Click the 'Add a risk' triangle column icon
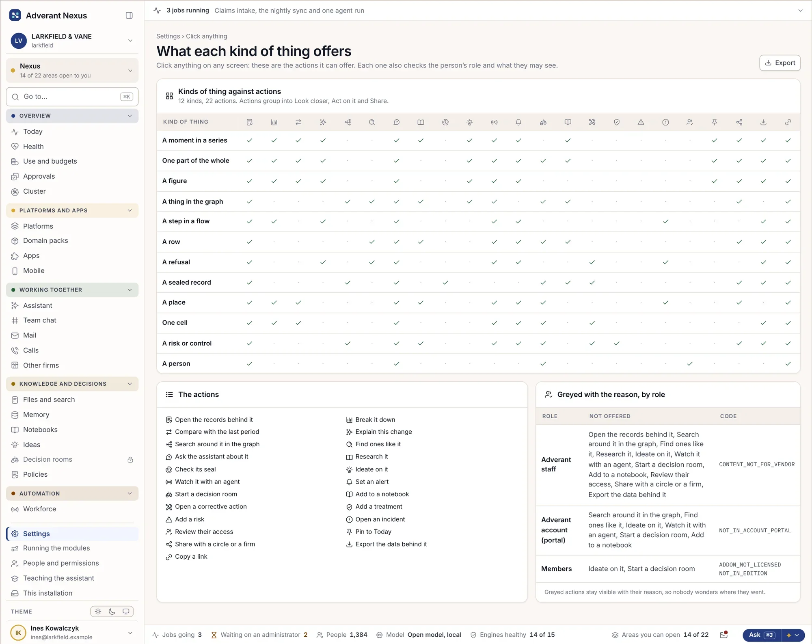This screenshot has width=812, height=644. 641,122
